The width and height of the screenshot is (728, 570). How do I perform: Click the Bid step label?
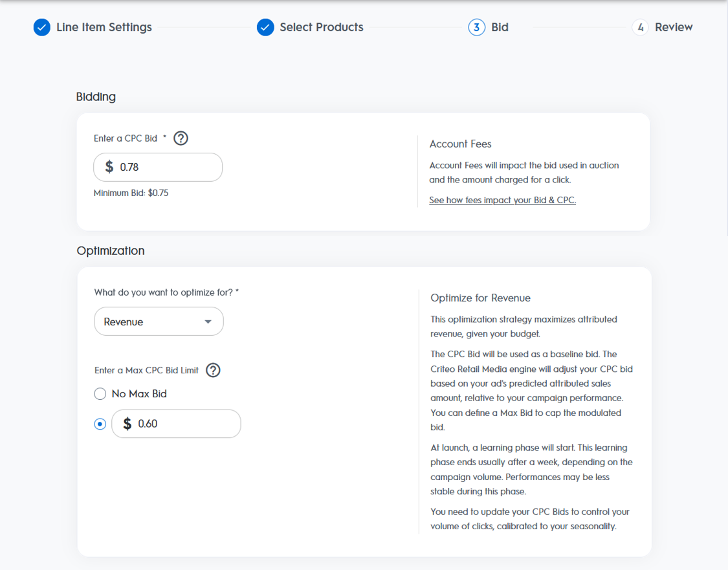[500, 27]
